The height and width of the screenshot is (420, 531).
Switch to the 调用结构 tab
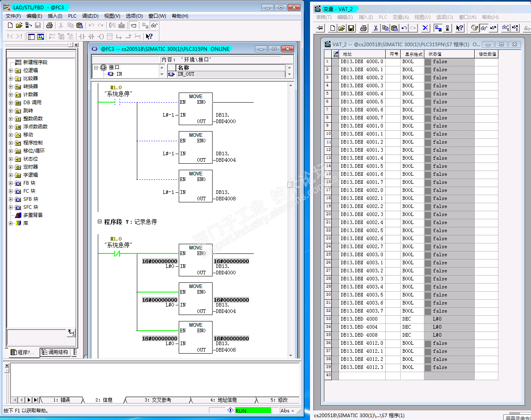click(x=55, y=352)
